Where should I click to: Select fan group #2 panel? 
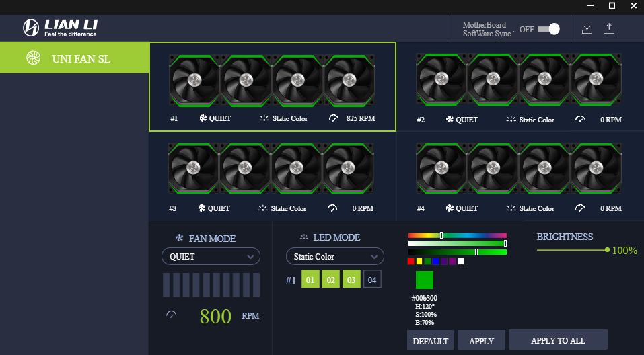pos(520,86)
